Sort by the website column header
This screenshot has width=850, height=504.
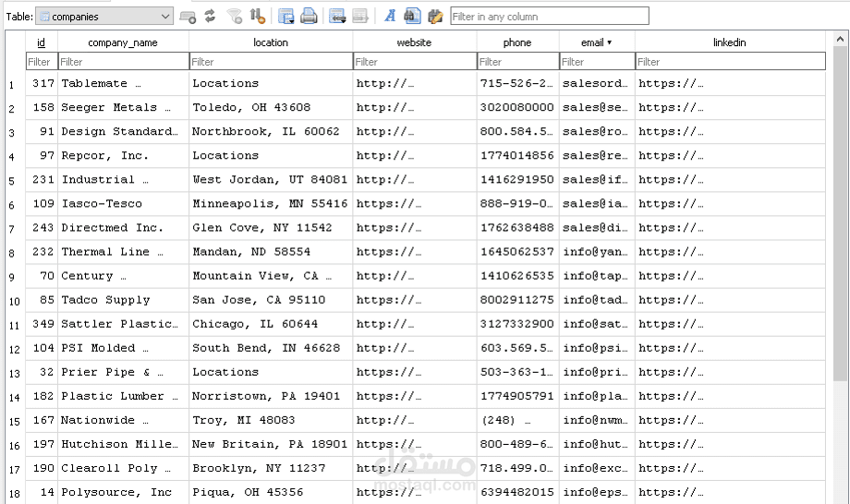[414, 42]
